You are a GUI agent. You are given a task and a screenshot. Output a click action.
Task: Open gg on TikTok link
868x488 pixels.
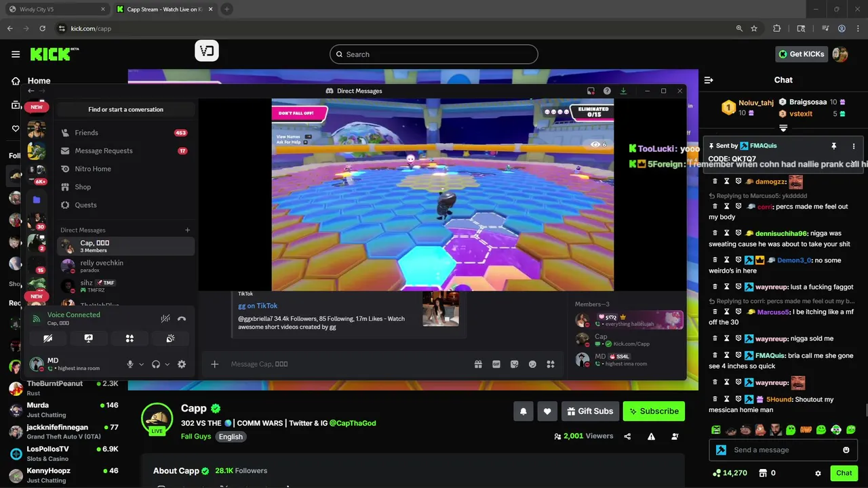coord(257,306)
